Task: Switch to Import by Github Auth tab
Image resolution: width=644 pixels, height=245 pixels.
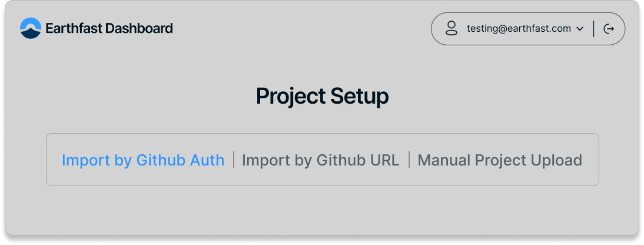Action: tap(143, 160)
